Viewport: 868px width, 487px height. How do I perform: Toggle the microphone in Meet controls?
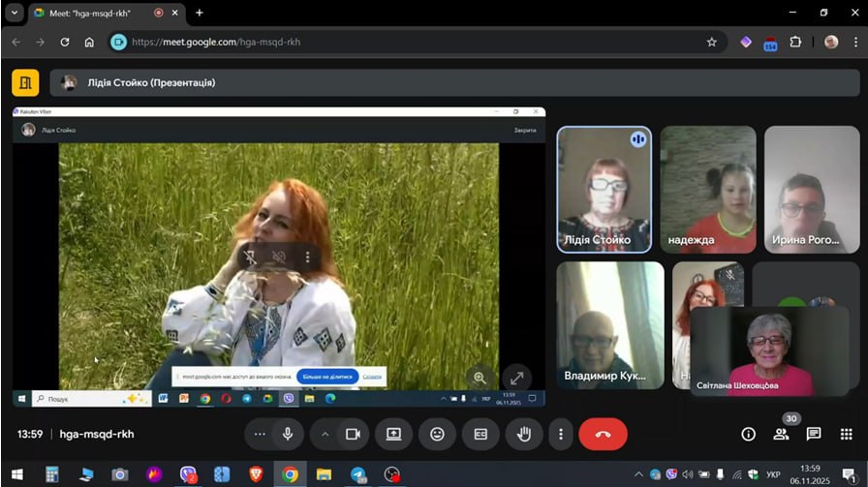point(288,435)
